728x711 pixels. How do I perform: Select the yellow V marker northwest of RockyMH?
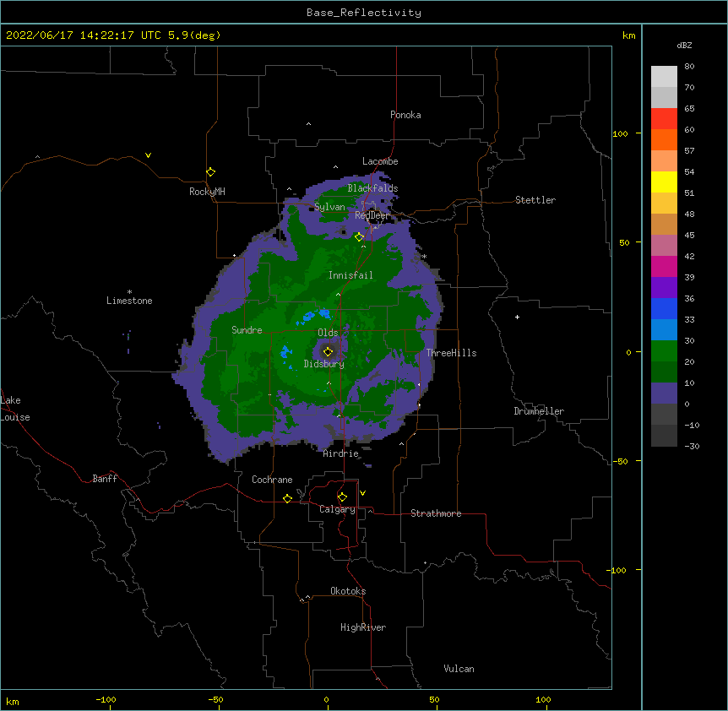(148, 155)
